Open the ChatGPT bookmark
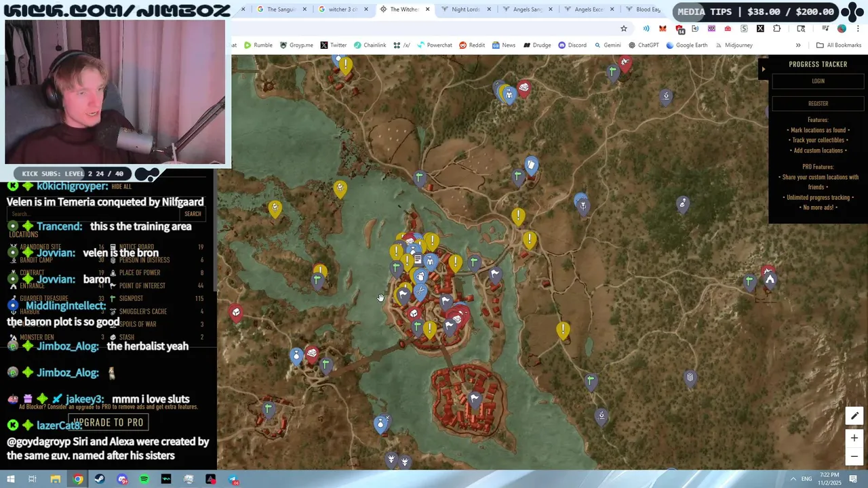Screen dimensions: 868x488 [x=644, y=45]
